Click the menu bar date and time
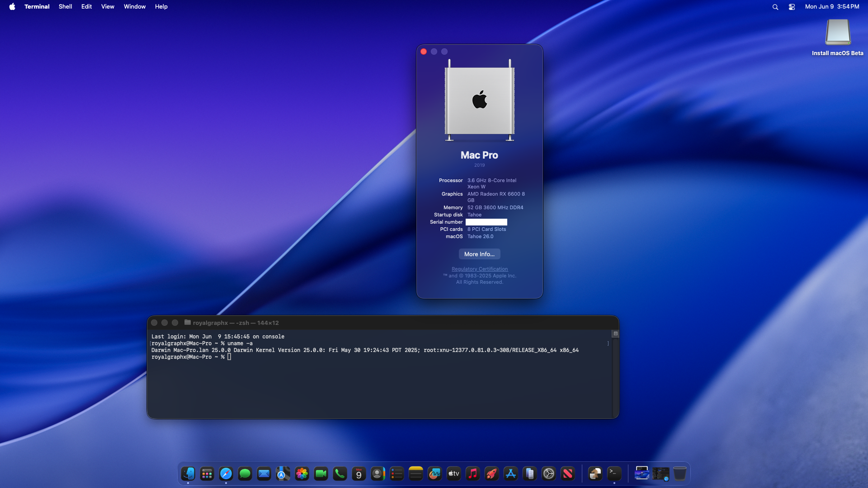868x488 pixels. click(832, 6)
